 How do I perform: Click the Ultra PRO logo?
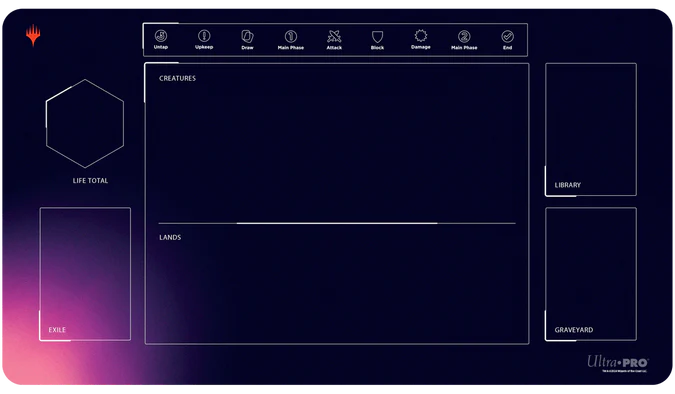pos(618,362)
